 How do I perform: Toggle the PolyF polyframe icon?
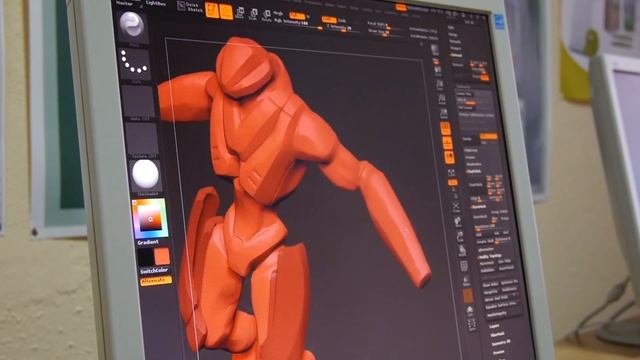[x=464, y=266]
